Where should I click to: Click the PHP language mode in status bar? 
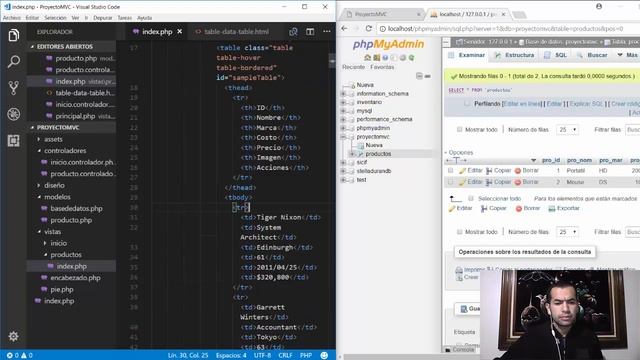306,356
